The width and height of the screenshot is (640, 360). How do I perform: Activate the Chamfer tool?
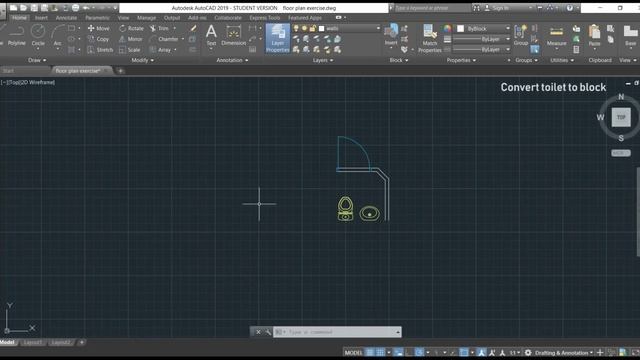(x=164, y=39)
